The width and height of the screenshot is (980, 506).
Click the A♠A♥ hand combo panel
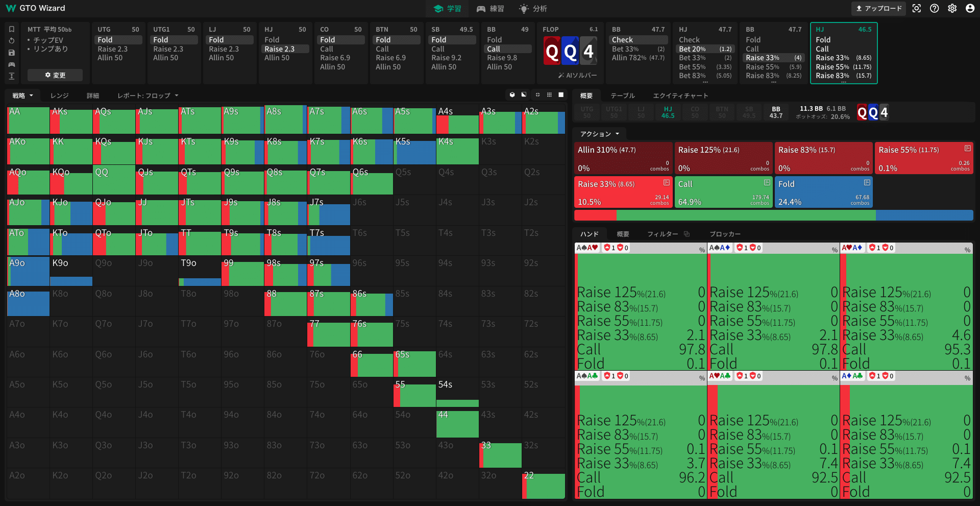pos(640,306)
